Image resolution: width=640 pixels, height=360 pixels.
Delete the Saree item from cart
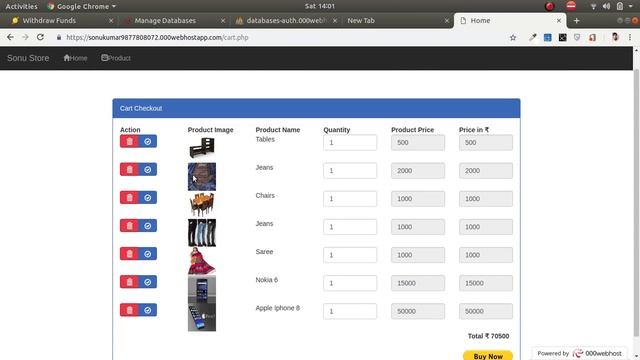pyautogui.click(x=129, y=254)
